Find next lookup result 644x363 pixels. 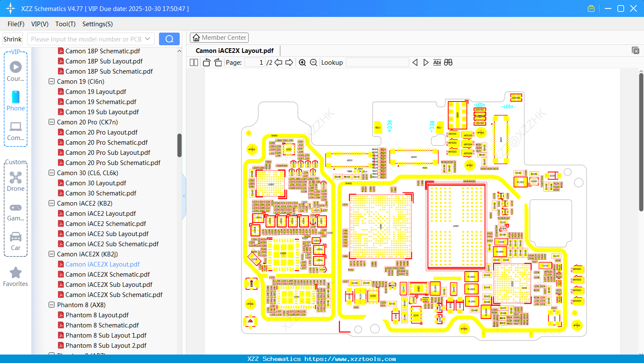[x=426, y=63]
